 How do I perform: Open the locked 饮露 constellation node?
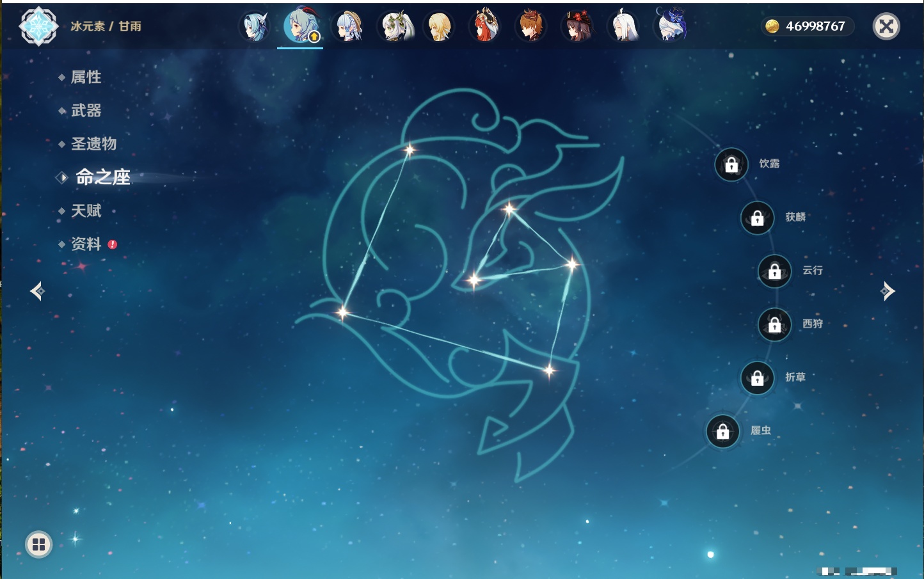[731, 164]
